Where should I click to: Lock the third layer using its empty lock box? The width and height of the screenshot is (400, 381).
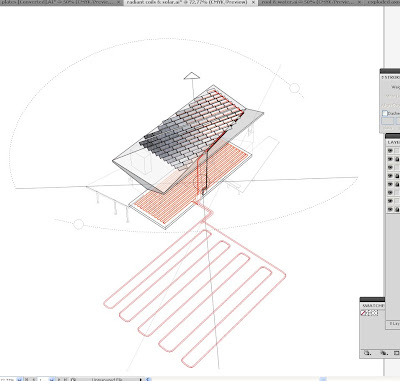pos(397,168)
